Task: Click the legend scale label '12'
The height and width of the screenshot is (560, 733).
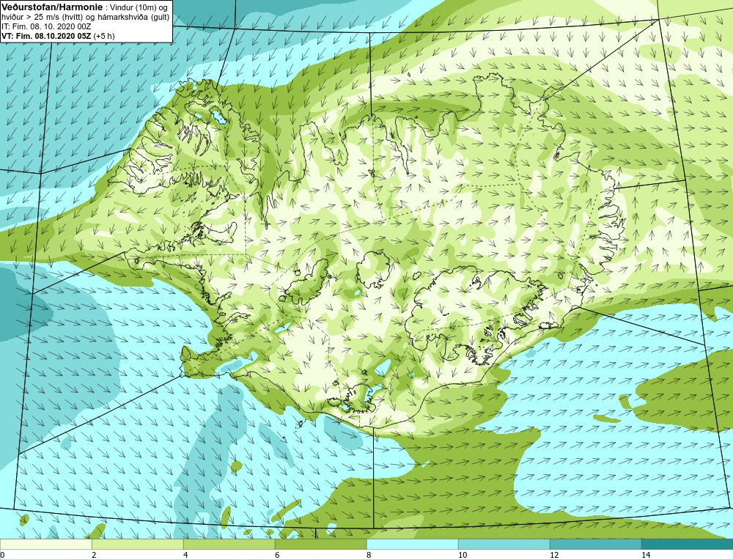Action: [554, 555]
